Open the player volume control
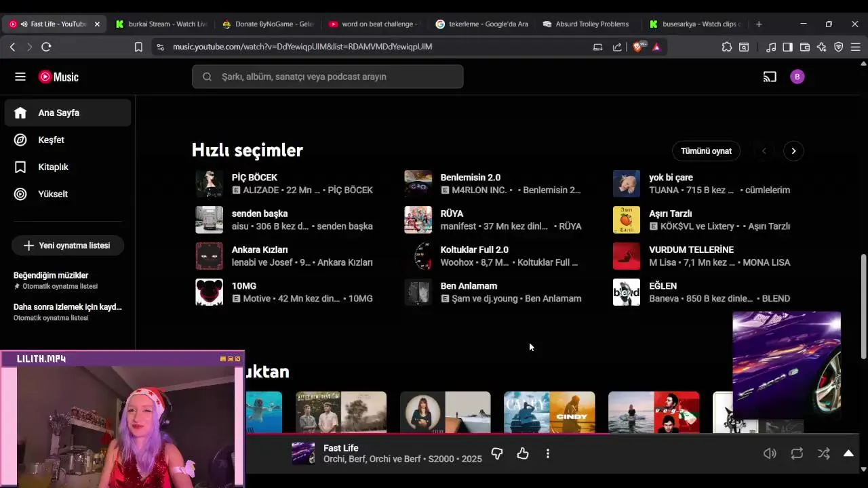The image size is (868, 488). click(770, 453)
